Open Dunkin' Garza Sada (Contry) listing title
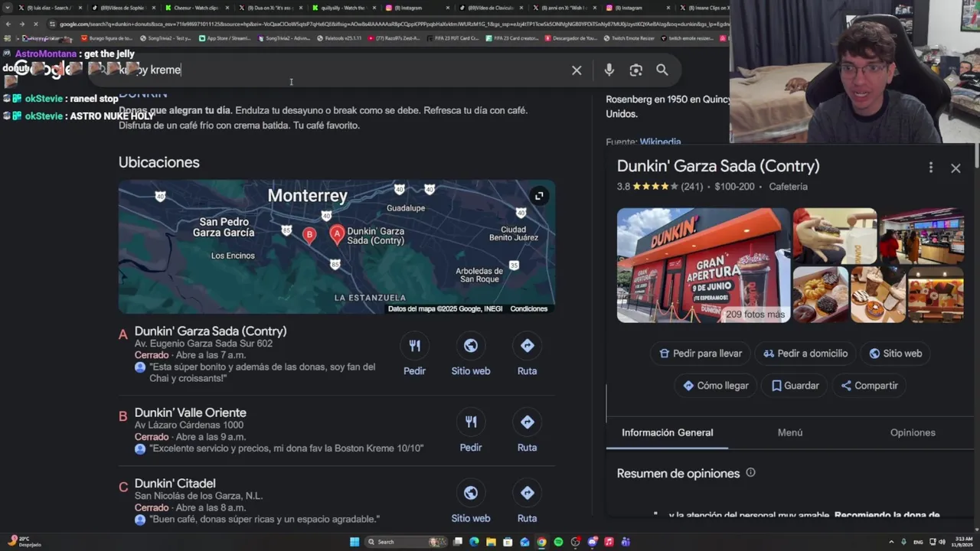 [211, 331]
